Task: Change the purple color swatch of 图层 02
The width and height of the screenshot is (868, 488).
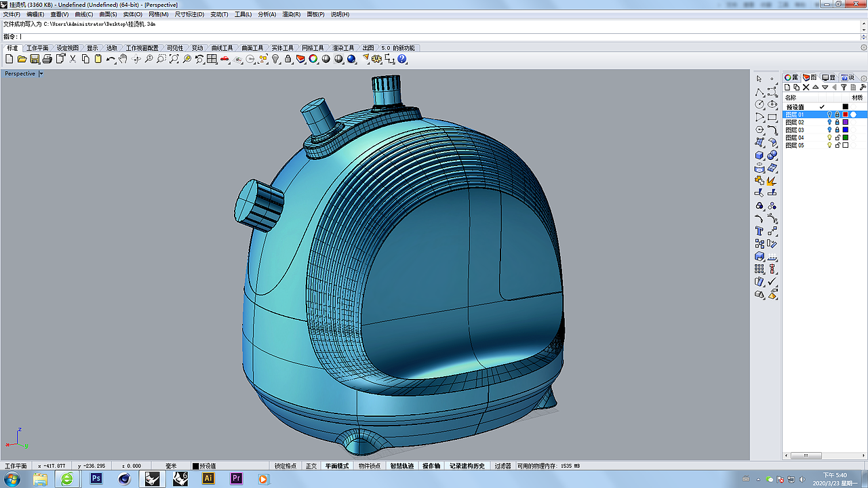Action: point(846,122)
